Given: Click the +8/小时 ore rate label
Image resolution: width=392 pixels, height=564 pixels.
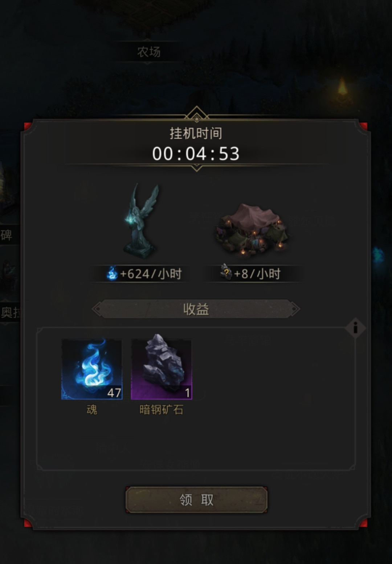Looking at the screenshot, I should point(257,274).
